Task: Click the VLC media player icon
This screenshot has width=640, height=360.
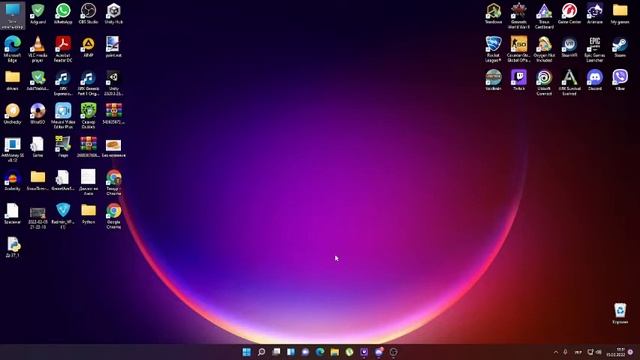Action: (38, 49)
